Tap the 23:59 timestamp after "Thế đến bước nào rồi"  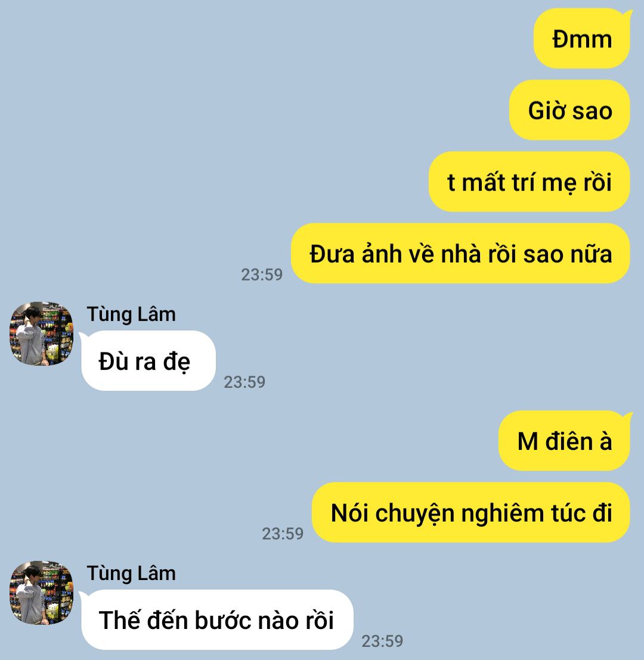click(x=382, y=641)
